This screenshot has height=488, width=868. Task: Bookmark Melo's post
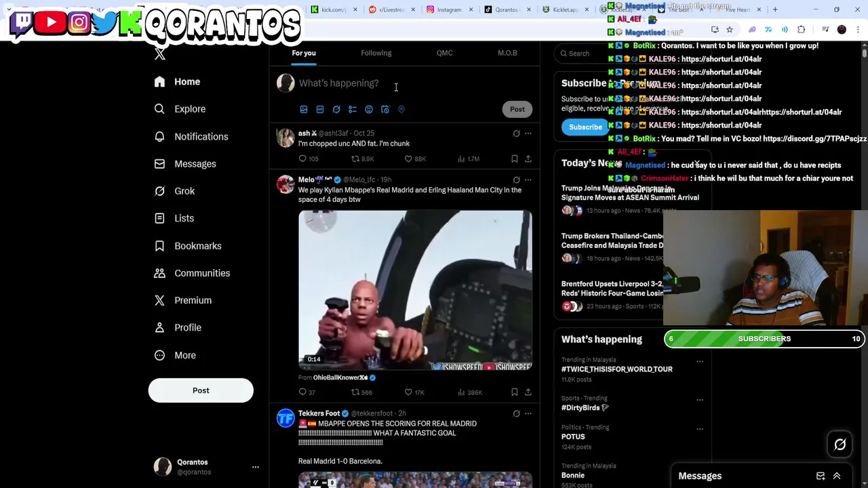[515, 392]
